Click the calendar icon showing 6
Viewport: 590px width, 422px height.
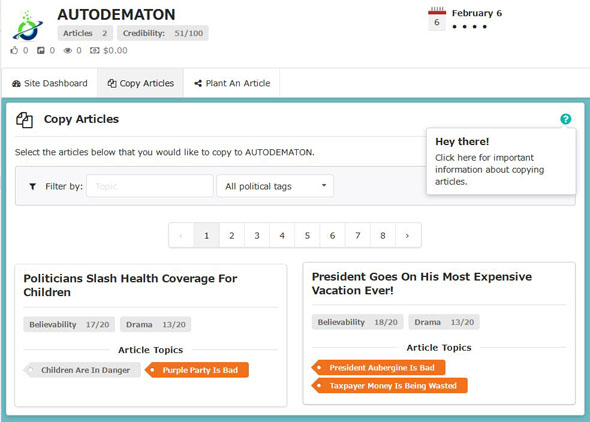pos(437,19)
